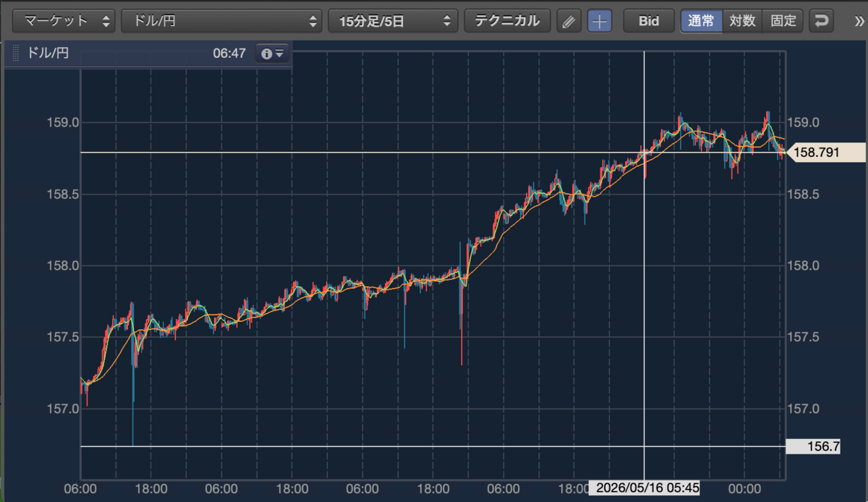Toggle the crosshair cursor tool
868x502 pixels.
click(x=599, y=21)
